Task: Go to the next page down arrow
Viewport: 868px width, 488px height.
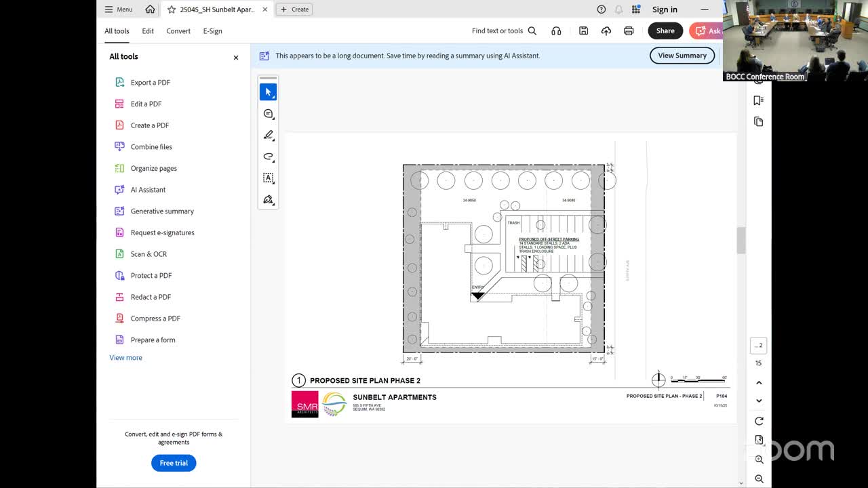Action: (759, 401)
